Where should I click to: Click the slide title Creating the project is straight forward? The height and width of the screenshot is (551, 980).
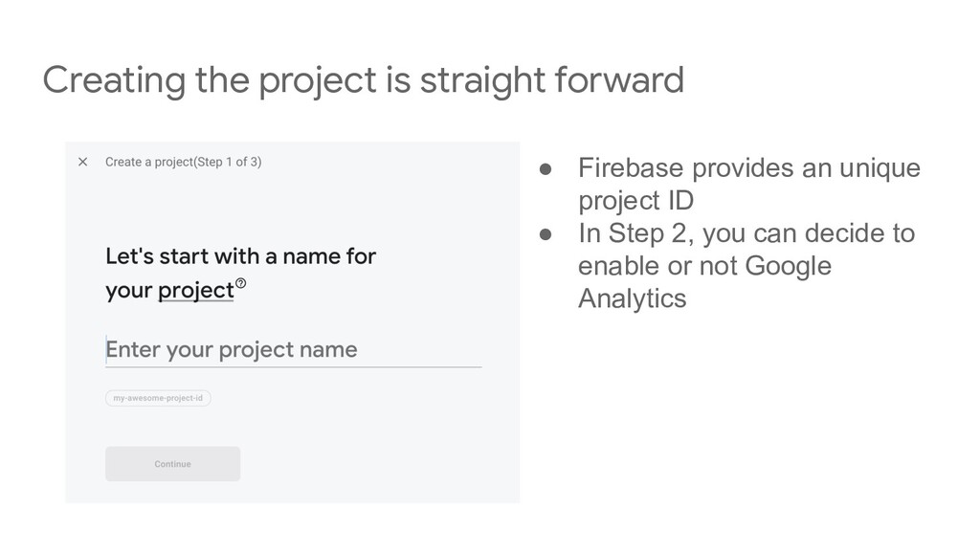click(x=363, y=80)
